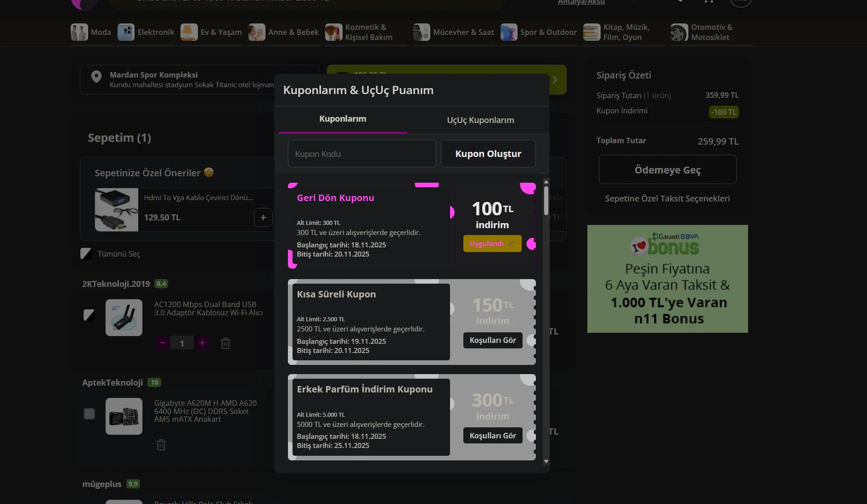Open the mügeplus seller link
Screen dimensions: 867x504
[x=102, y=484]
